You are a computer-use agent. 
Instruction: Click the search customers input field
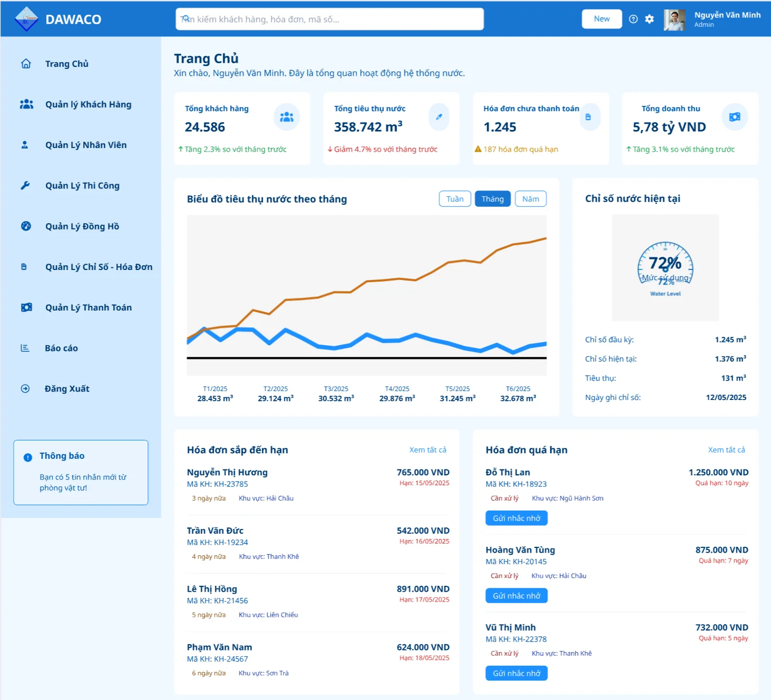pos(330,19)
